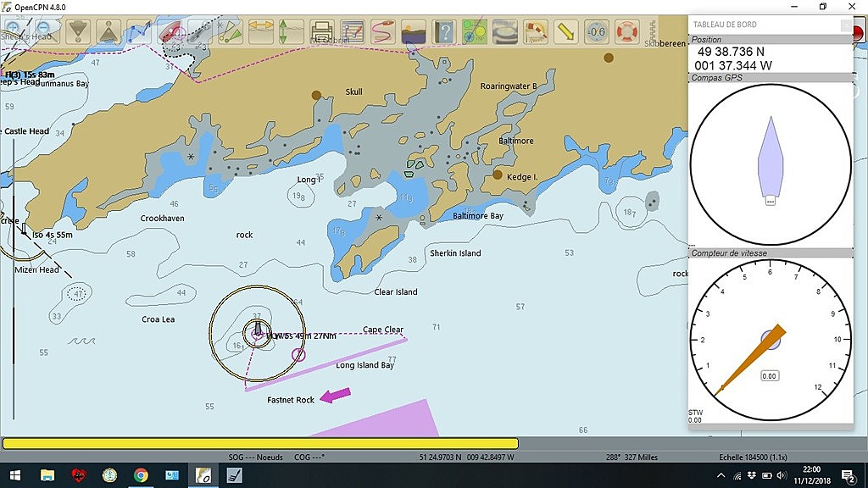Toggle the Show Currents icon

click(261, 31)
